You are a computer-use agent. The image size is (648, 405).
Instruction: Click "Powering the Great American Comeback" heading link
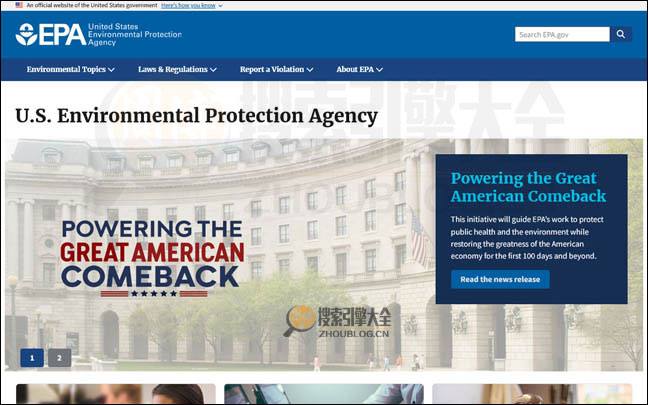click(528, 187)
